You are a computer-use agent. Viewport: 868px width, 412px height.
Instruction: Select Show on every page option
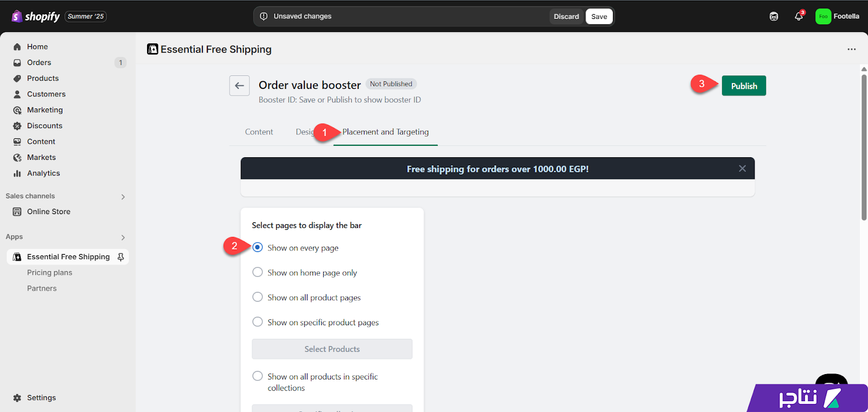(258, 247)
